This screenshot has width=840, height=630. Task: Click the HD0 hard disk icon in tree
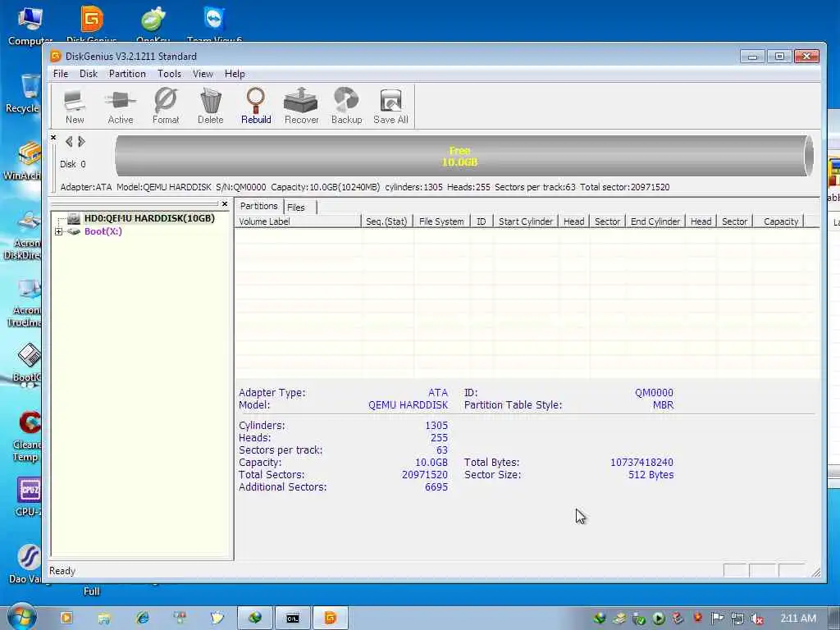(x=74, y=218)
